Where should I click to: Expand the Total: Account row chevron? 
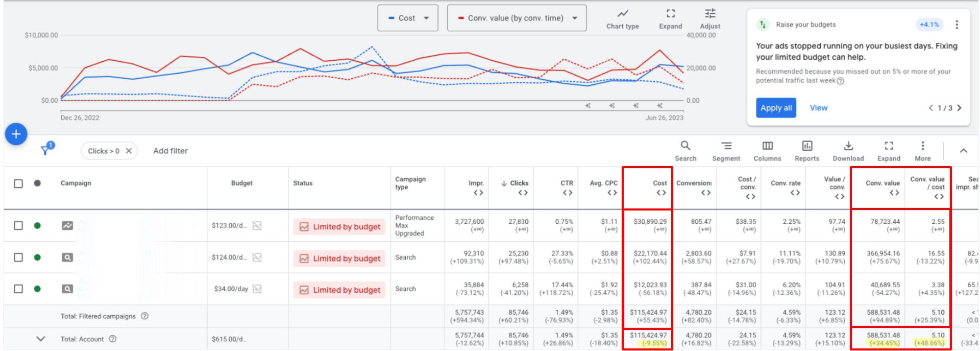coord(41,339)
